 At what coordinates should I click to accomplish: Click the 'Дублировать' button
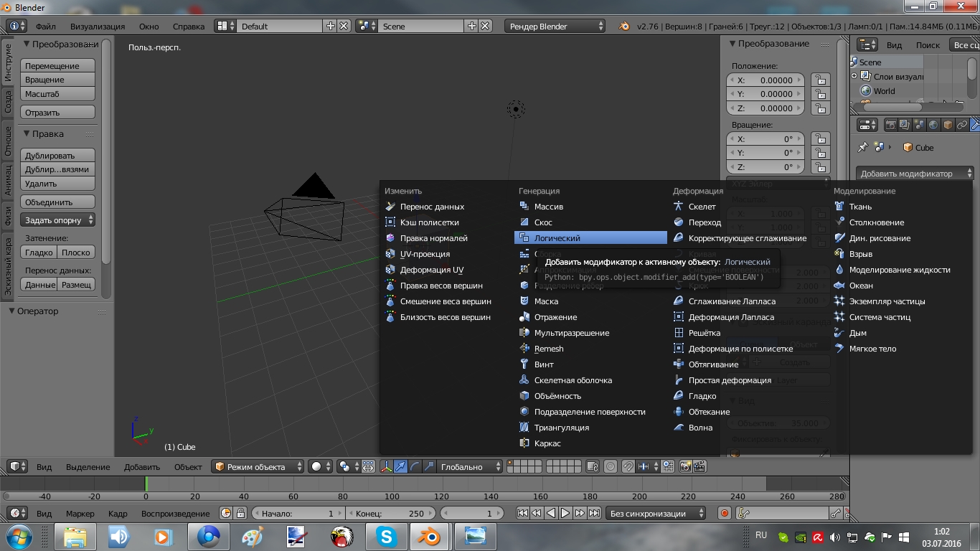58,155
